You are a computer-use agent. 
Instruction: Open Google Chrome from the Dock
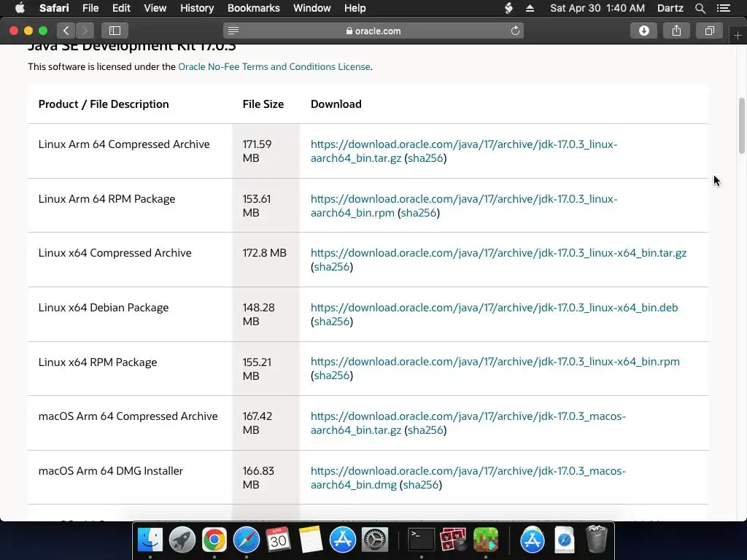coord(214,540)
